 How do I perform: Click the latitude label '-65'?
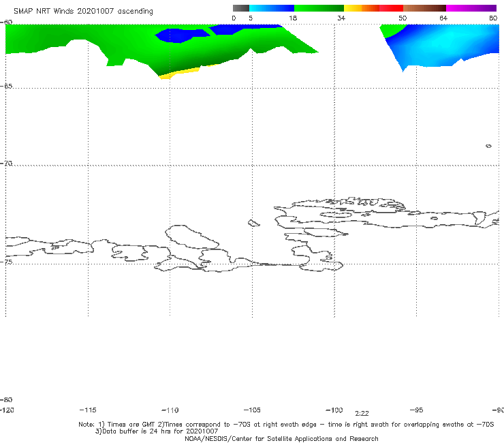6,87
